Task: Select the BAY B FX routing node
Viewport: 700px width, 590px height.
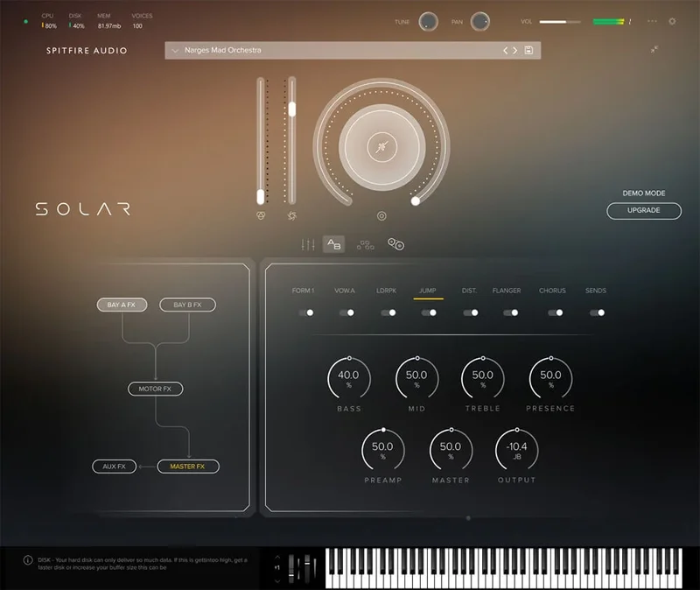Action: tap(187, 305)
